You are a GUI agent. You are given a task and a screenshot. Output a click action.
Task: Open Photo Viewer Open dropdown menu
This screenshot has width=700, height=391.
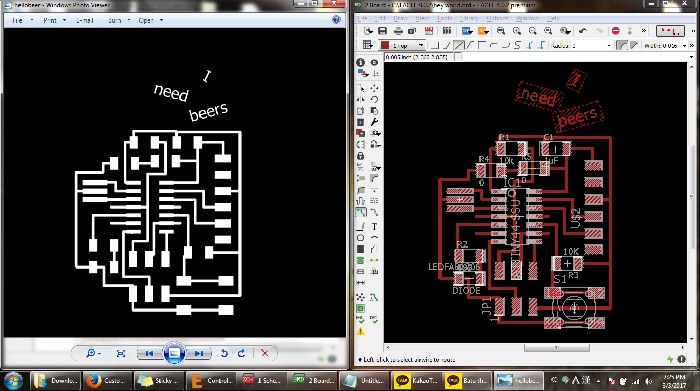coord(150,20)
